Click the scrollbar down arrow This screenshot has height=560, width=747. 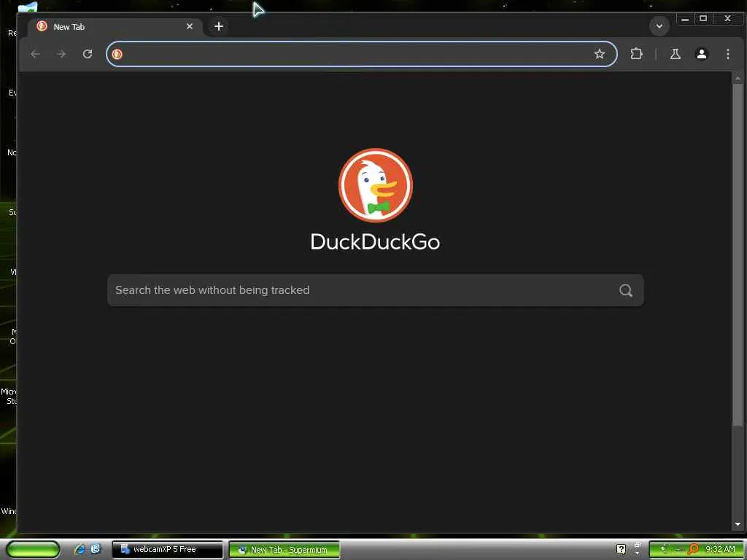[x=738, y=524]
